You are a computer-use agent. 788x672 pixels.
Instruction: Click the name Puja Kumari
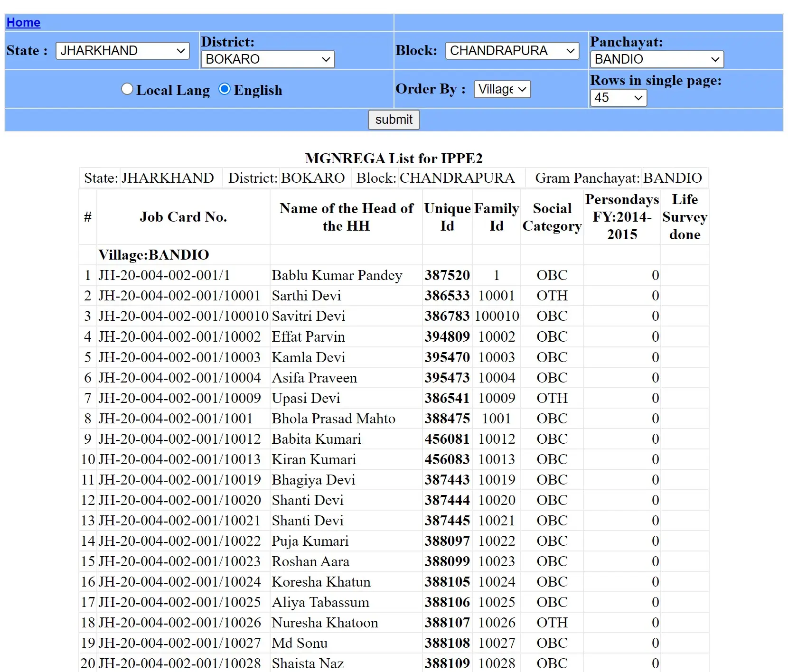point(310,541)
